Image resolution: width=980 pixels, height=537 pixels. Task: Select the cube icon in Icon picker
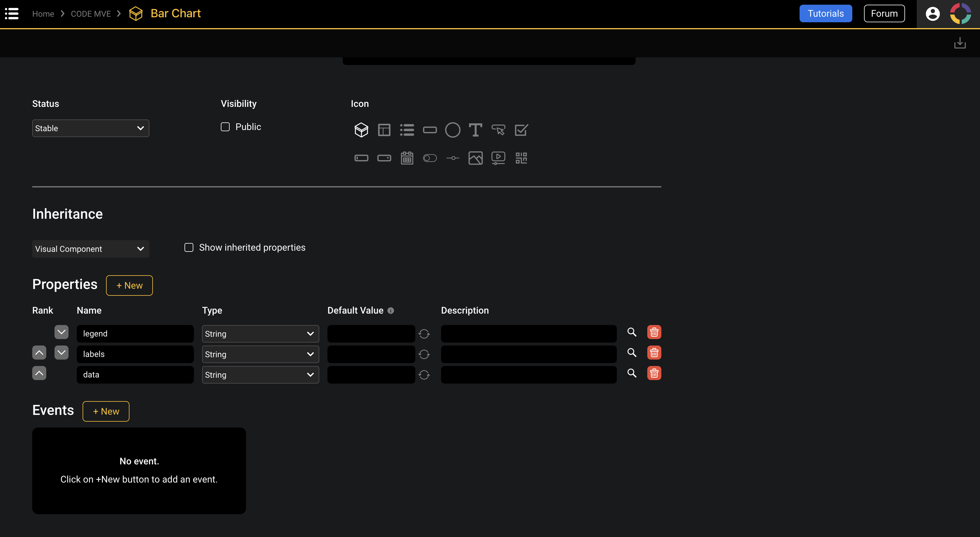coord(361,130)
